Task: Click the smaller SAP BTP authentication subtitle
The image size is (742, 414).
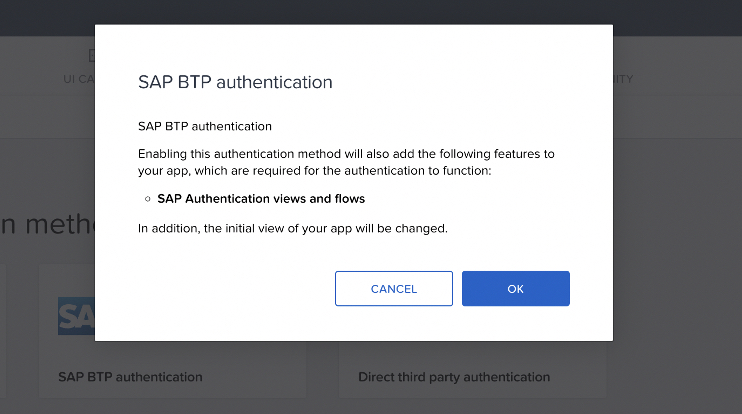Action: click(205, 126)
